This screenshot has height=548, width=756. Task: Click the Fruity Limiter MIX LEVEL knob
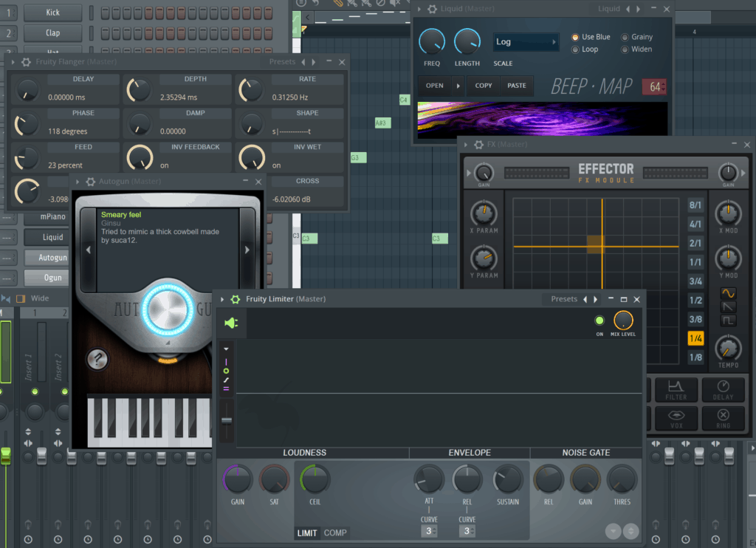(623, 321)
